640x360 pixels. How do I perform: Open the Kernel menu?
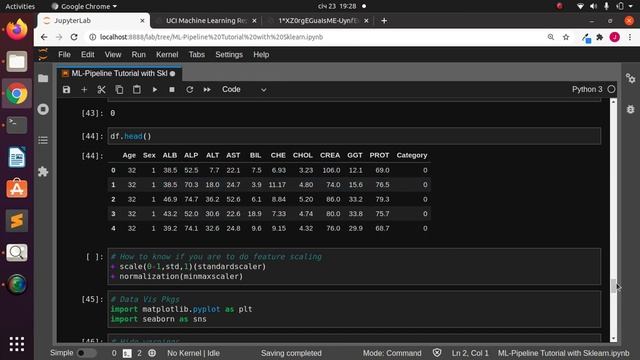point(167,55)
